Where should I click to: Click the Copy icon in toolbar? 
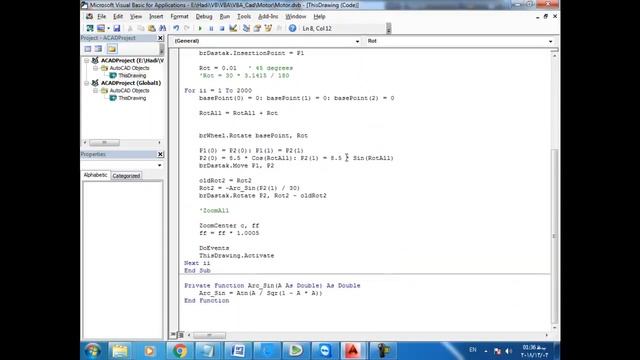click(x=141, y=28)
